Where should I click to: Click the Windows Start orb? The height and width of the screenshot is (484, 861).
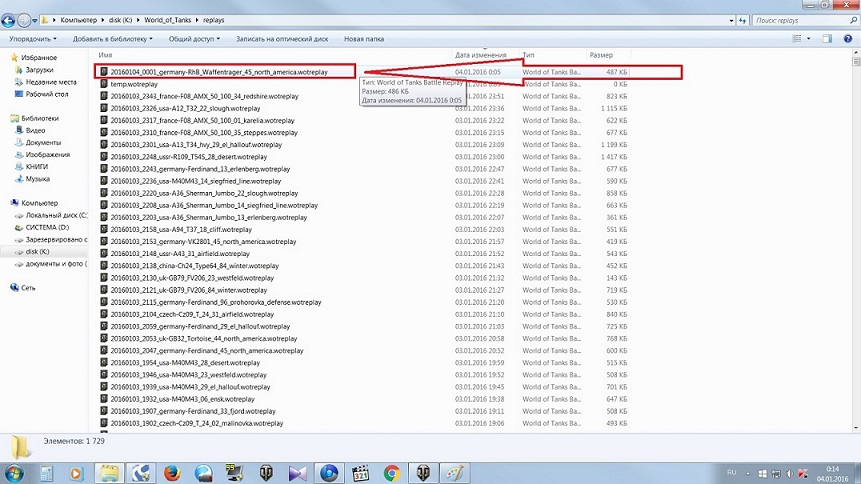[x=14, y=473]
